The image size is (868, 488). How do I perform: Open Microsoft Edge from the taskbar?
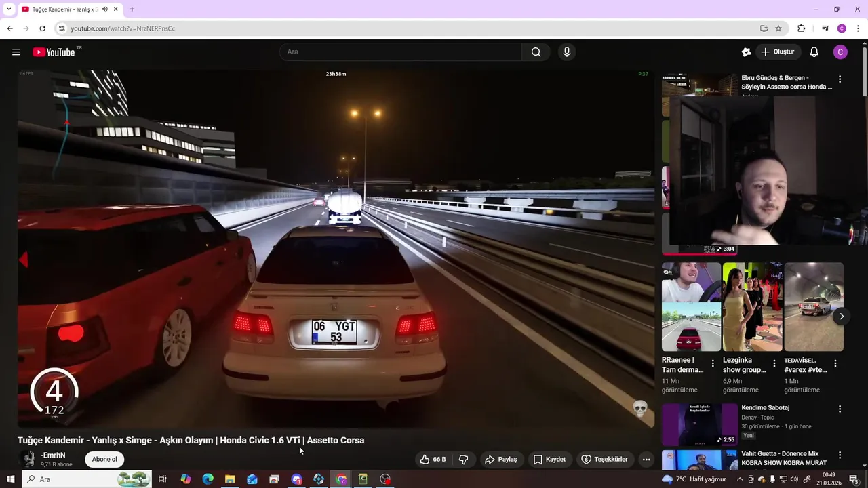208,479
